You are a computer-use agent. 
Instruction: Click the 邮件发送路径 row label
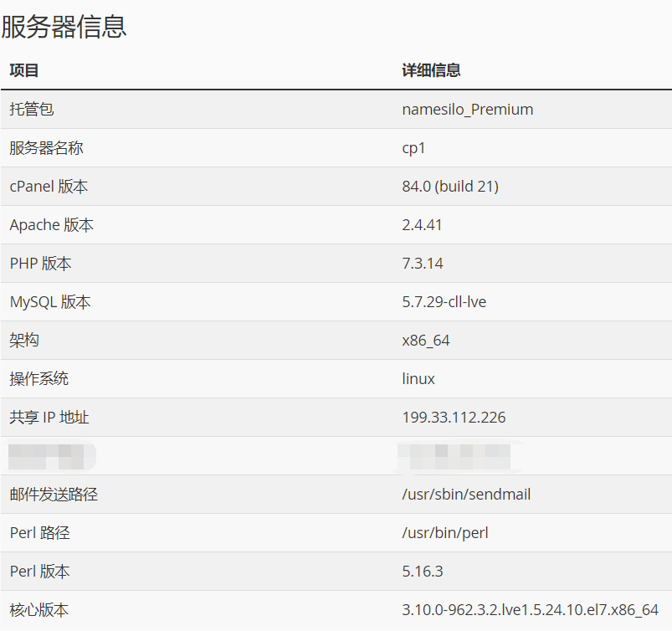coord(54,495)
